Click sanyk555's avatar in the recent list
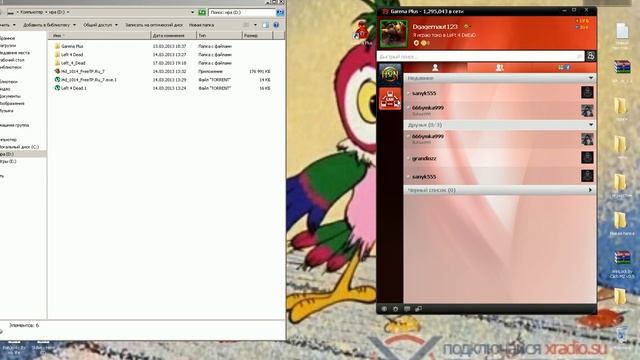This screenshot has height=360, width=640. (x=587, y=92)
